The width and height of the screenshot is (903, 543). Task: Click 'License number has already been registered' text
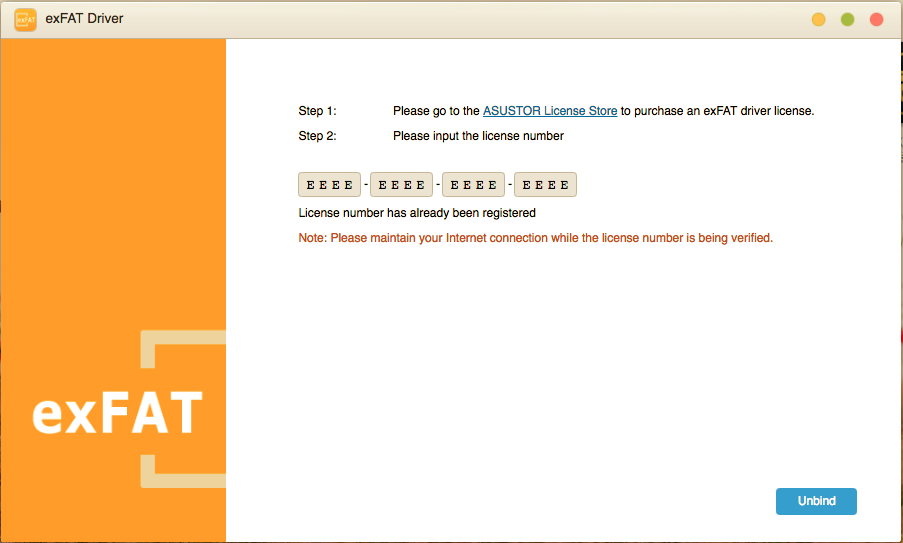click(x=417, y=213)
